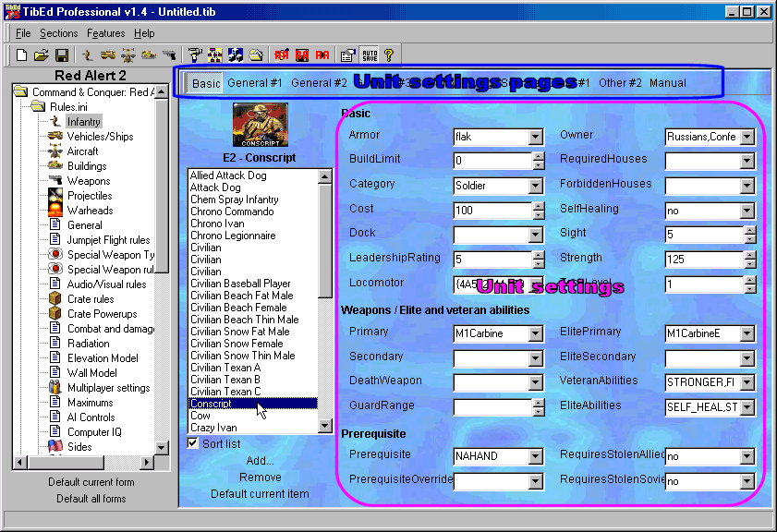
Task: Click the yellow hierarchy diagram toolbar icon
Action: coord(215,55)
